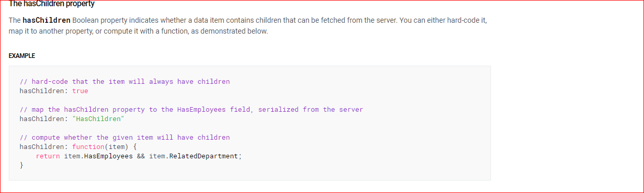644x193 pixels.
Task: Click the "The hasChildren property" heading
Action: coord(51,4)
